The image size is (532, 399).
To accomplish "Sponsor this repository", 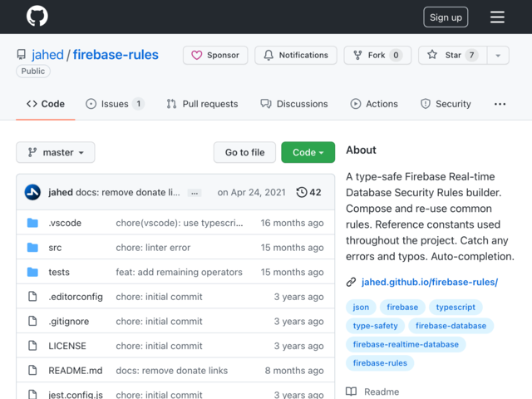I will [x=215, y=55].
